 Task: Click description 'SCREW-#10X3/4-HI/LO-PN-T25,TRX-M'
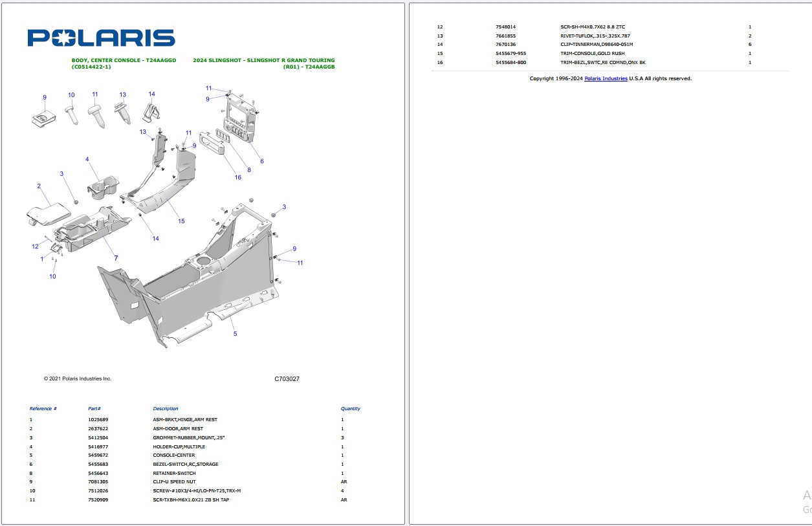click(197, 490)
